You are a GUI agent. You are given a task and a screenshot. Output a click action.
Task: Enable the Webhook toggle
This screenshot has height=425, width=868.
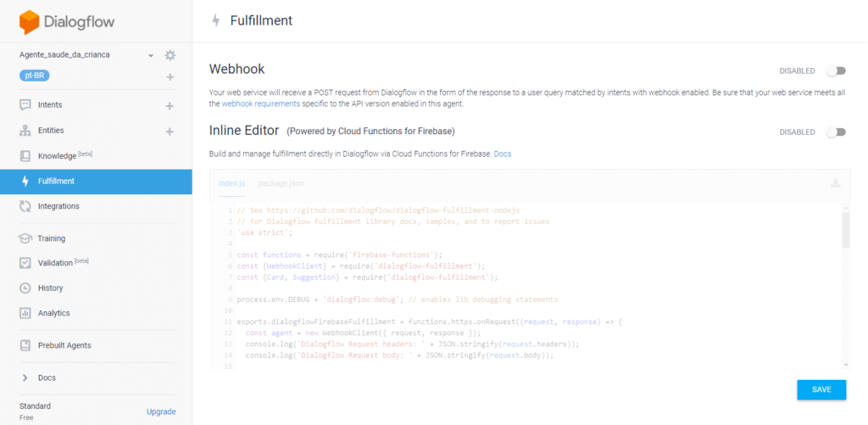coord(836,71)
